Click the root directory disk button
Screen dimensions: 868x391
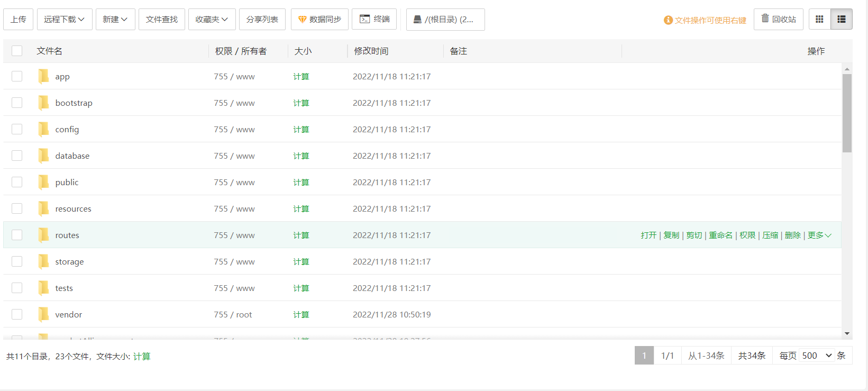[x=445, y=19]
